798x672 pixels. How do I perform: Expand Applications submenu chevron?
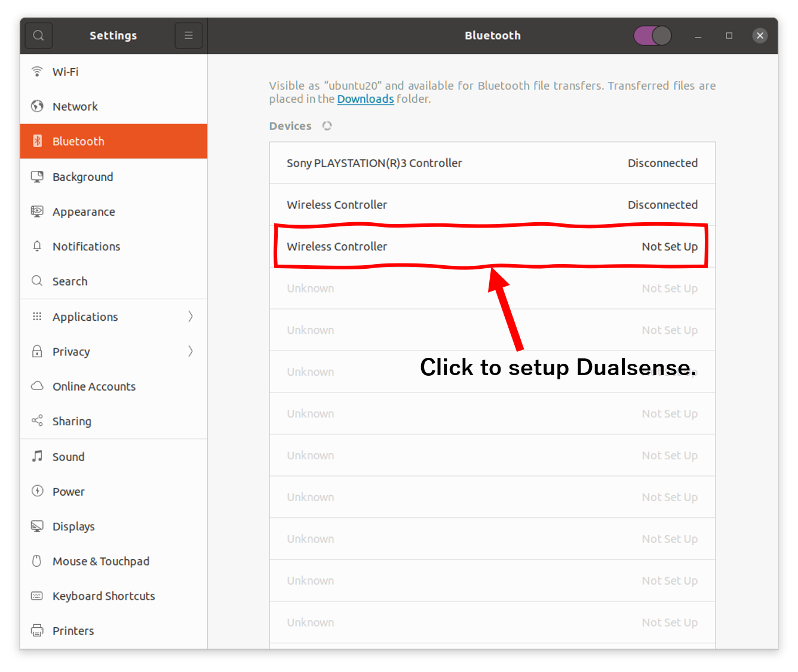click(191, 317)
